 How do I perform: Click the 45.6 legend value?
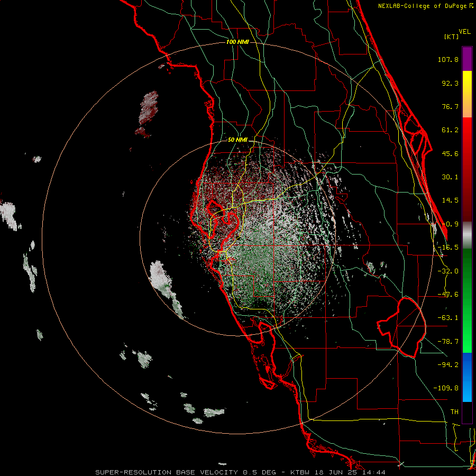tap(450, 153)
